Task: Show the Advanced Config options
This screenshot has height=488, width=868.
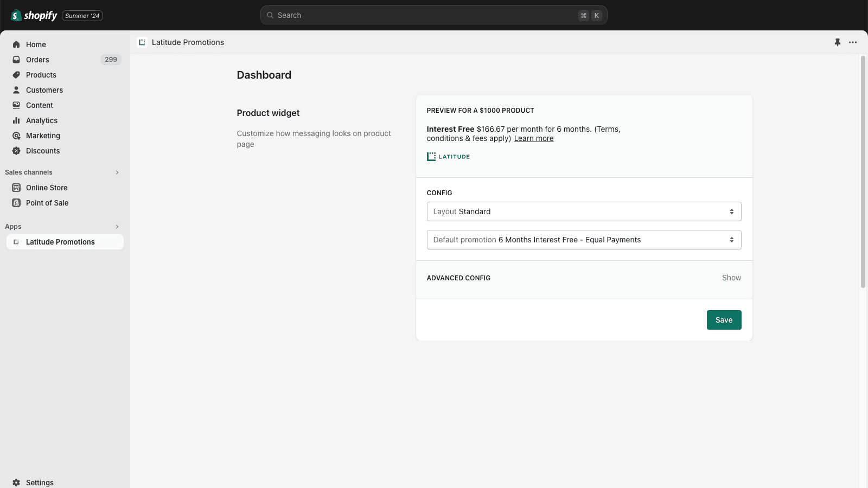Action: (x=731, y=278)
